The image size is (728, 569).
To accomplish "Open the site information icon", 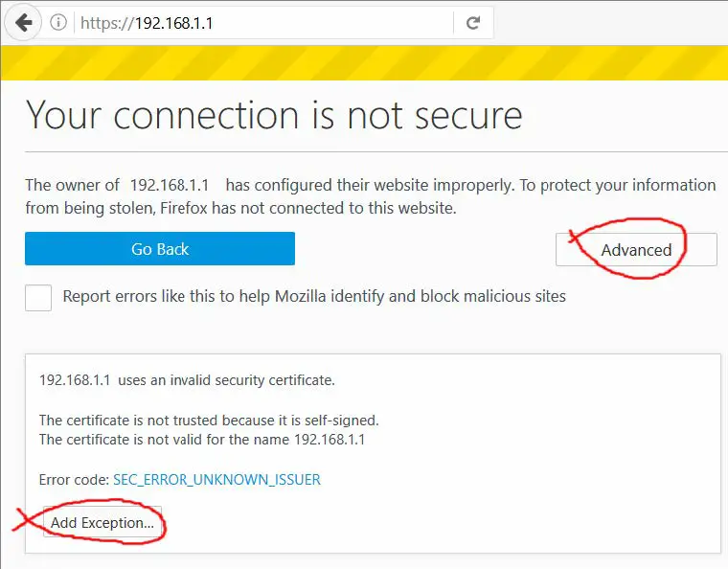I will [58, 23].
